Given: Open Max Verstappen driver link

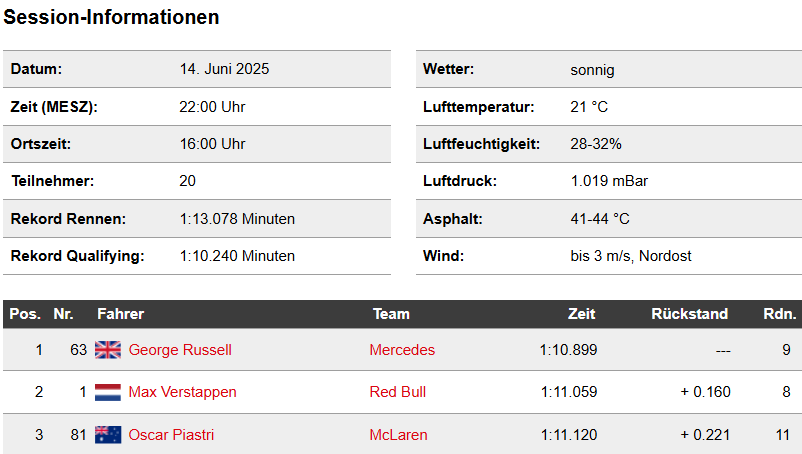Looking at the screenshot, I should 183,392.
